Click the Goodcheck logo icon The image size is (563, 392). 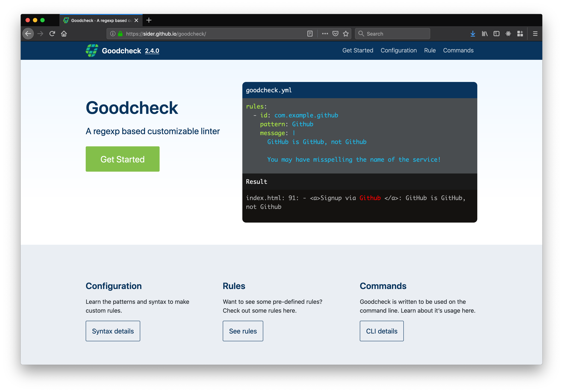(92, 51)
